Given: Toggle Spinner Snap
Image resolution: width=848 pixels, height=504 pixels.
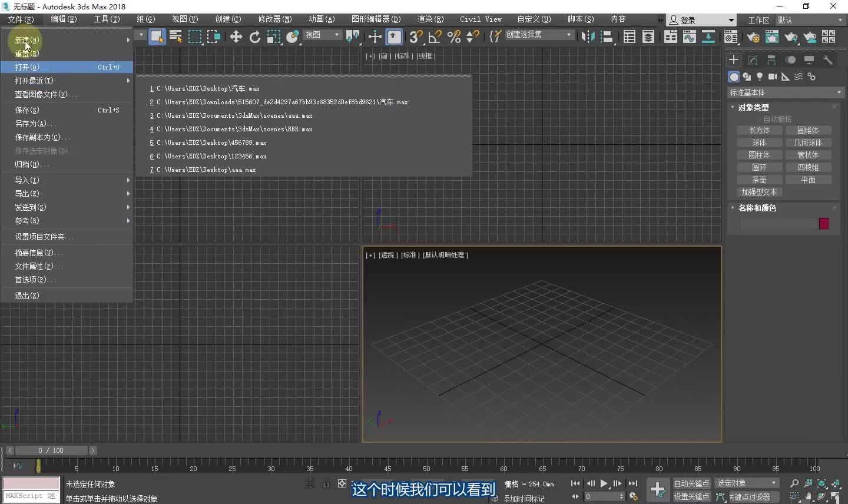Looking at the screenshot, I should click(472, 37).
